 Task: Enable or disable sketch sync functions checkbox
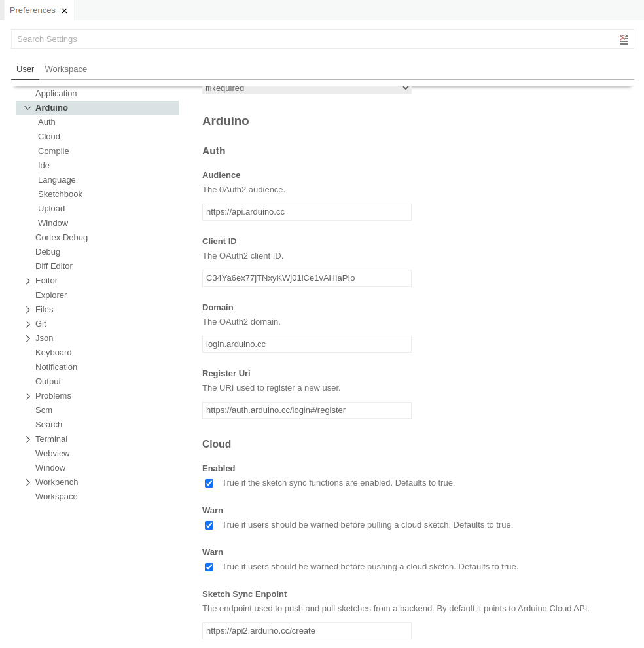pos(209,484)
